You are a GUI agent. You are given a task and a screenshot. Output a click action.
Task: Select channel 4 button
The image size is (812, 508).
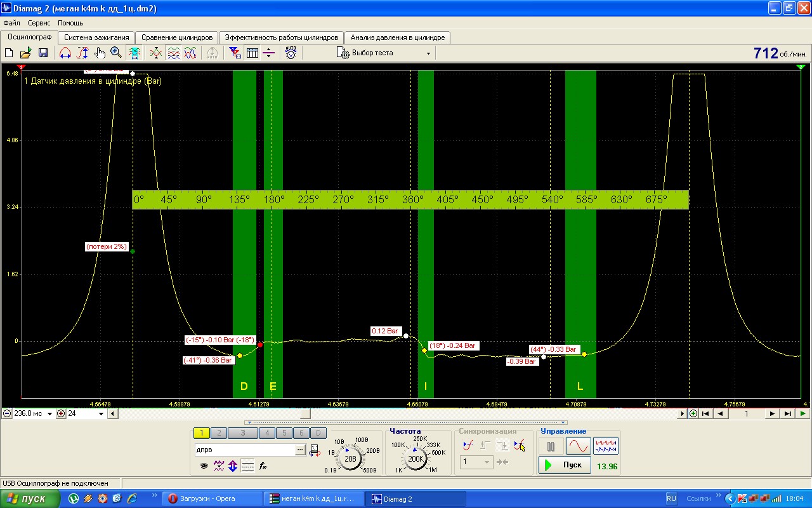266,433
